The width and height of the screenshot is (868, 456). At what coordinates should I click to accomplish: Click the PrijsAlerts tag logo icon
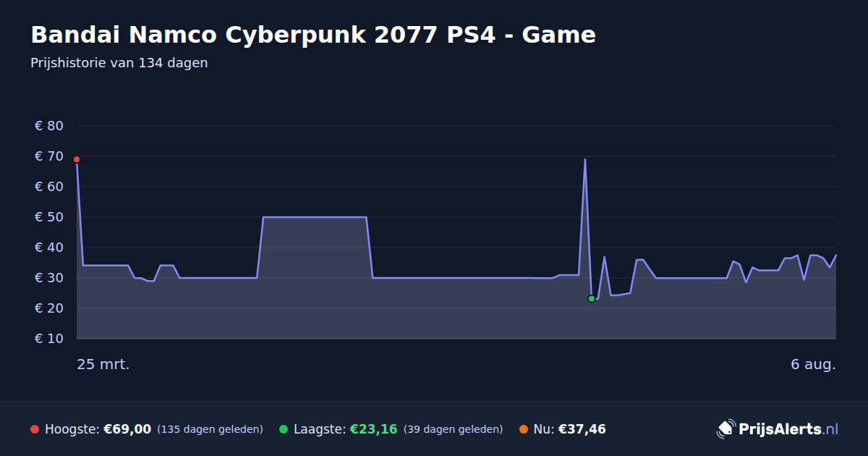pos(726,429)
